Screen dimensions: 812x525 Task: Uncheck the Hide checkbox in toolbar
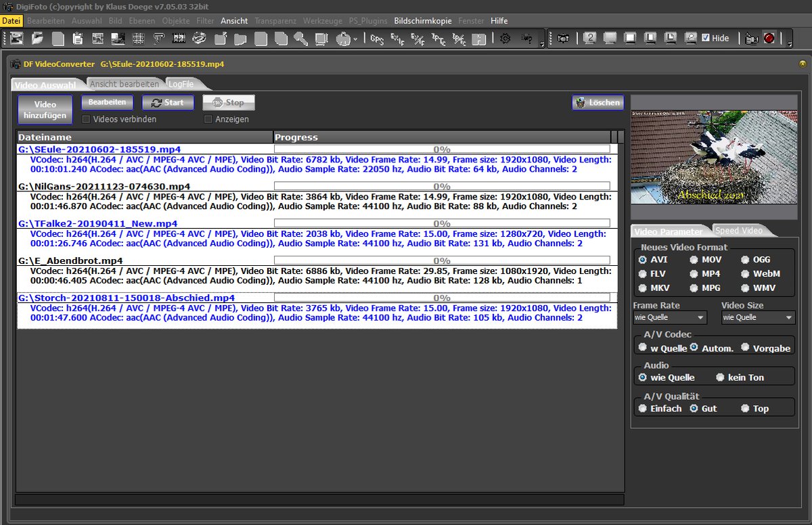706,38
